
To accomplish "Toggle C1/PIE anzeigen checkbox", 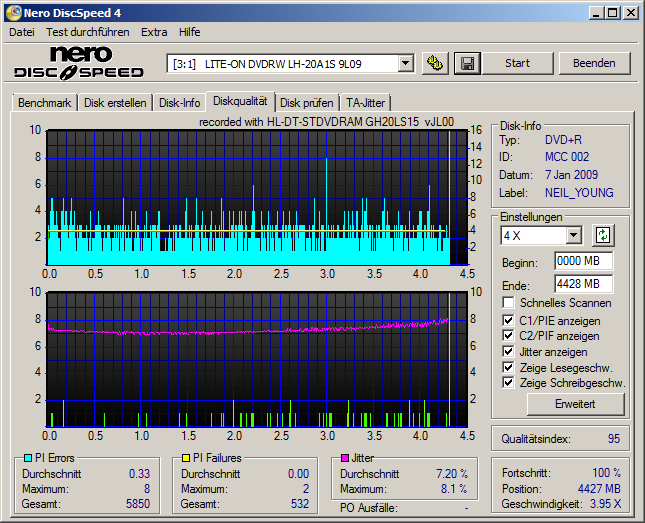I will (x=509, y=320).
